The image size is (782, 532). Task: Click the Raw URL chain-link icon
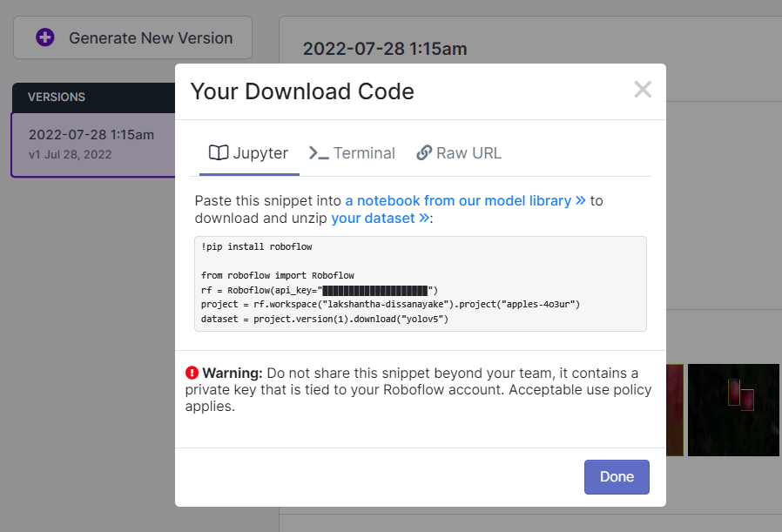[424, 152]
